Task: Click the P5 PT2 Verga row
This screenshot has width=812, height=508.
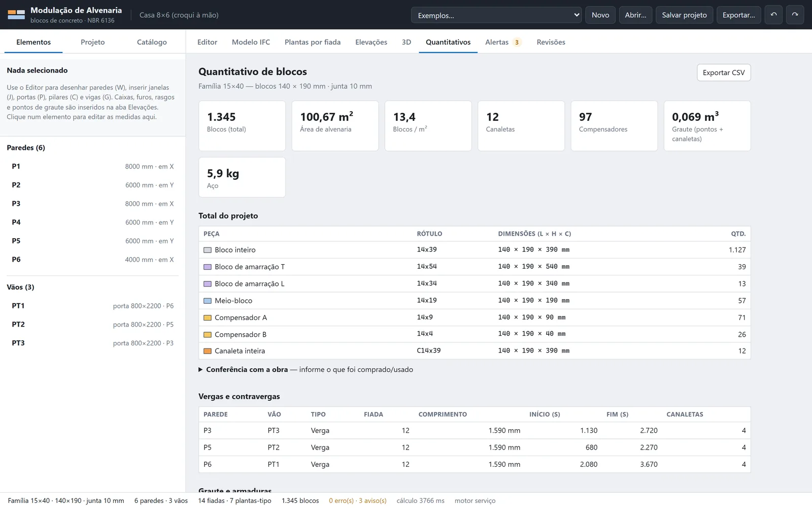Action: pos(475,448)
